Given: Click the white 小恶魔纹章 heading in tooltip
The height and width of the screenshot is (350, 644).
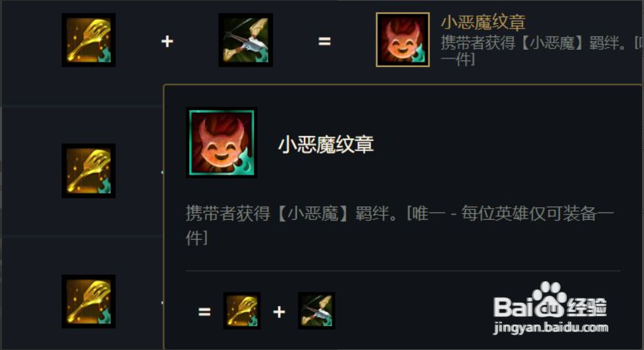Looking at the screenshot, I should [326, 145].
